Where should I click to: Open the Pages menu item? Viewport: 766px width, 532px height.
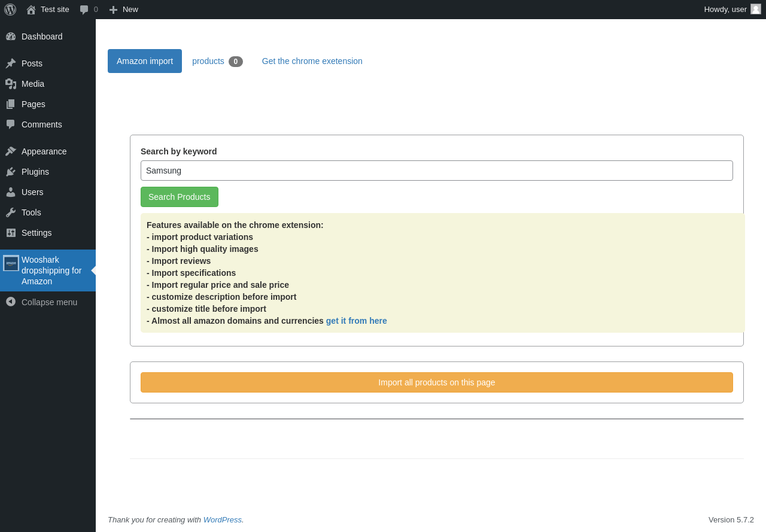pyautogui.click(x=48, y=104)
